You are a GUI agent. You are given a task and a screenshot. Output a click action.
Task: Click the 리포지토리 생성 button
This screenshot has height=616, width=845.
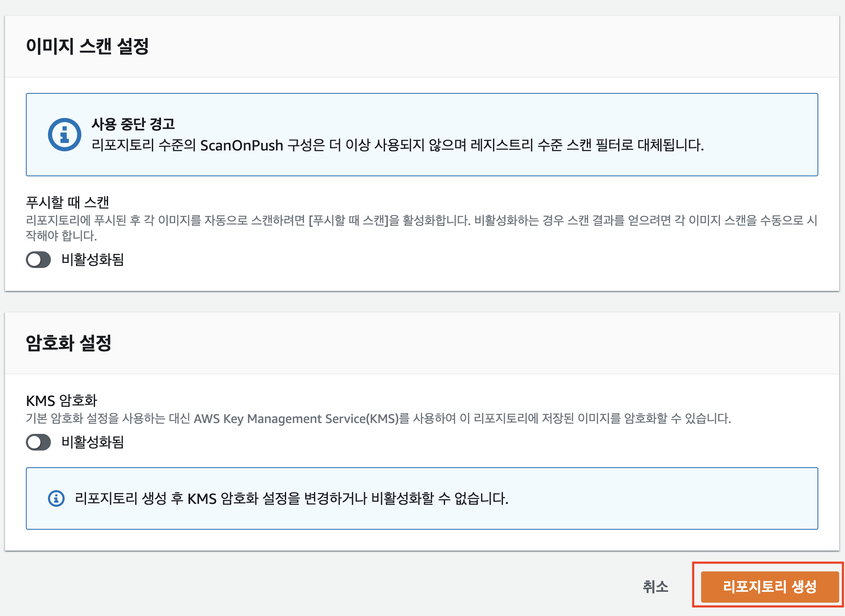pos(770,587)
